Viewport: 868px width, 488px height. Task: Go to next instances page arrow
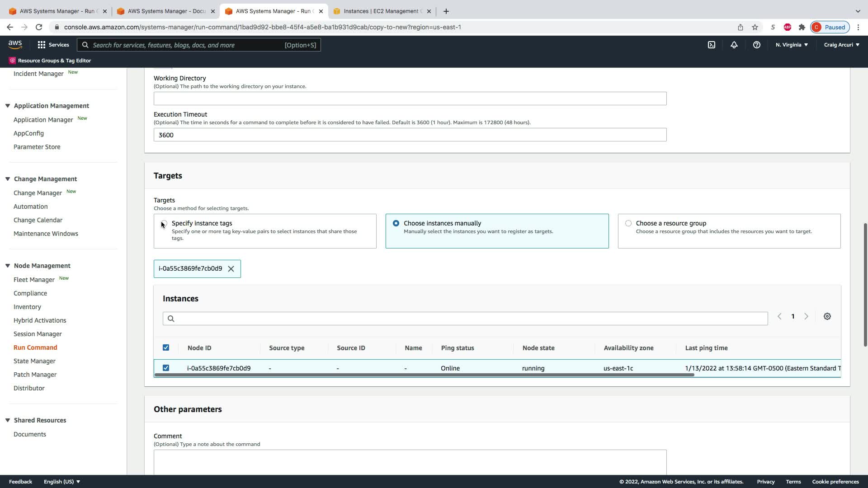[x=806, y=316]
